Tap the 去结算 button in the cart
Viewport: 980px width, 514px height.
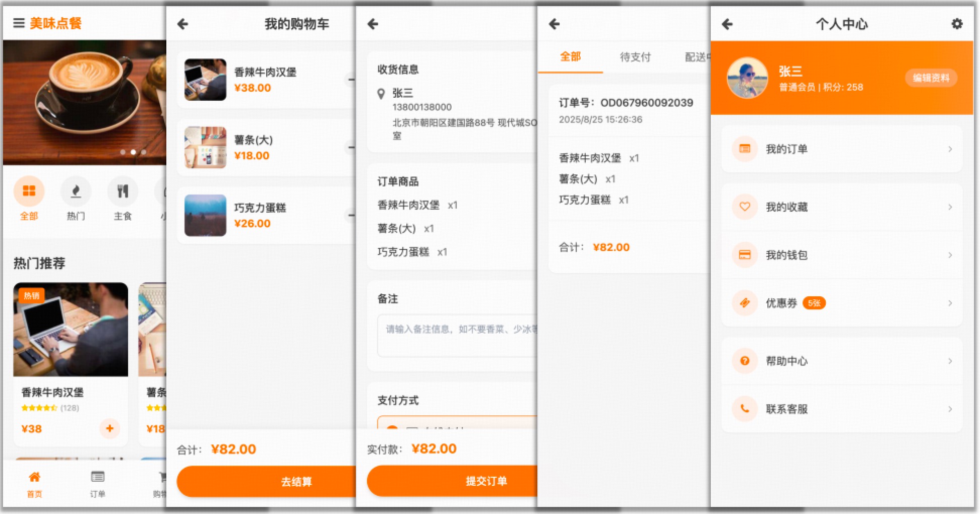(297, 481)
